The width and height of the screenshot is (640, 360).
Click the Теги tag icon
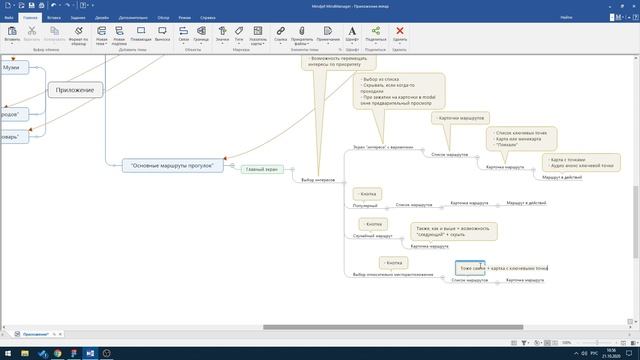click(239, 31)
